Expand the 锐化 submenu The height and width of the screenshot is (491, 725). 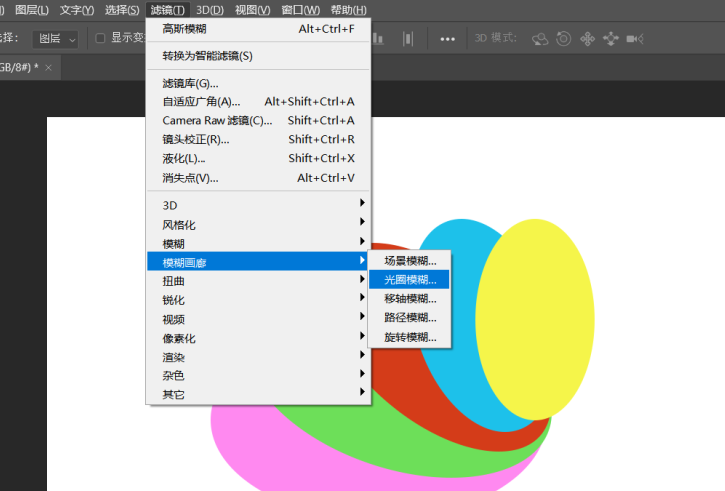(258, 300)
